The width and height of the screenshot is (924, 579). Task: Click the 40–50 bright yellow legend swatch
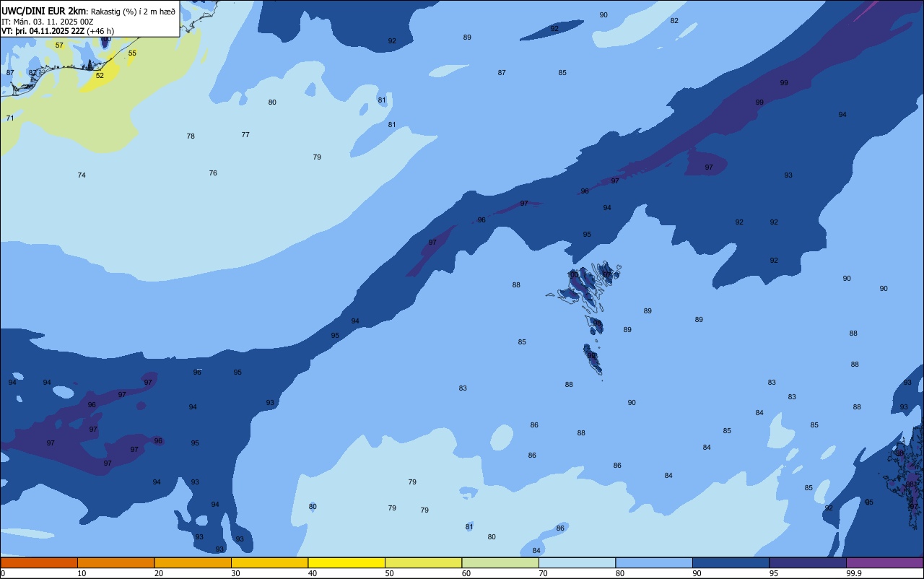[346, 562]
